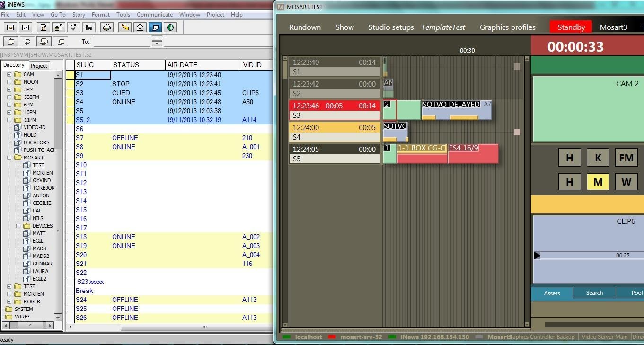644x345 pixels.
Task: Click the red Standby button
Action: click(571, 27)
